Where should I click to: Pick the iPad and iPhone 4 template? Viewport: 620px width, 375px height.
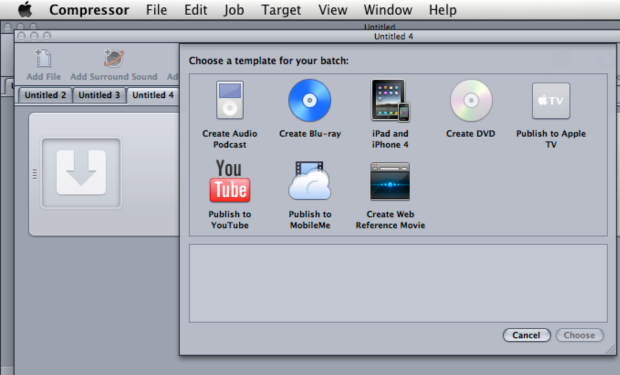click(390, 100)
